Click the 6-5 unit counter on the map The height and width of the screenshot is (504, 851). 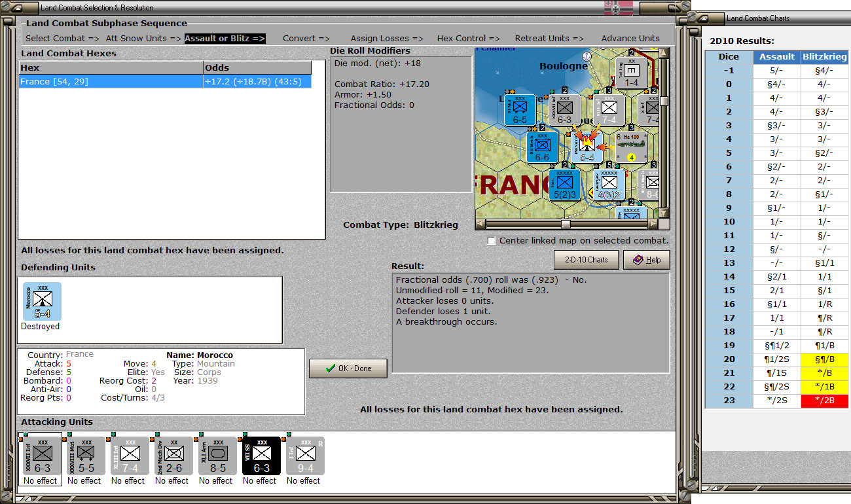520,110
